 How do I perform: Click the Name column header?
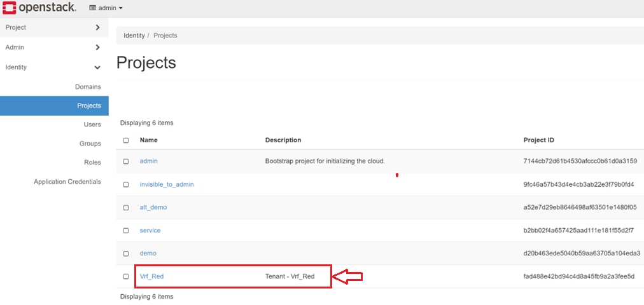click(149, 140)
